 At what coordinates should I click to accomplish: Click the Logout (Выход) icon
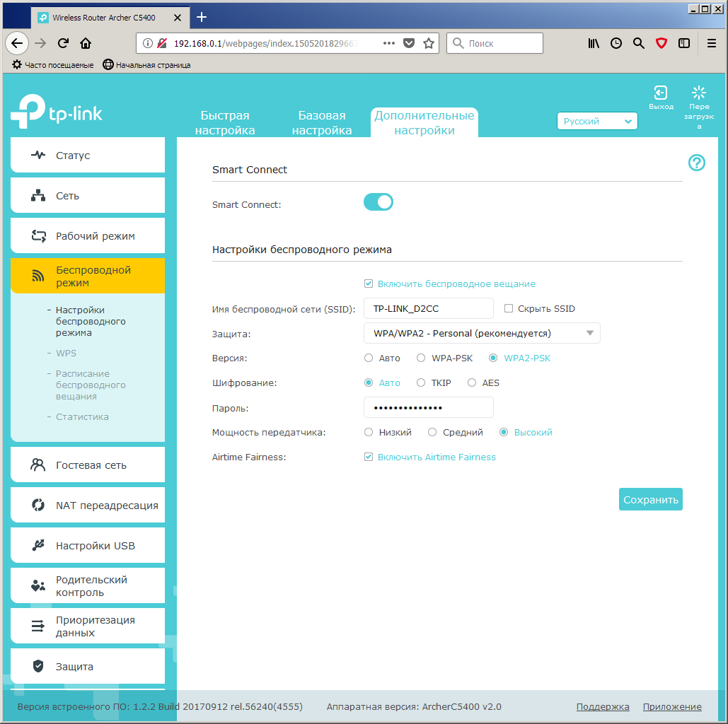[x=660, y=93]
